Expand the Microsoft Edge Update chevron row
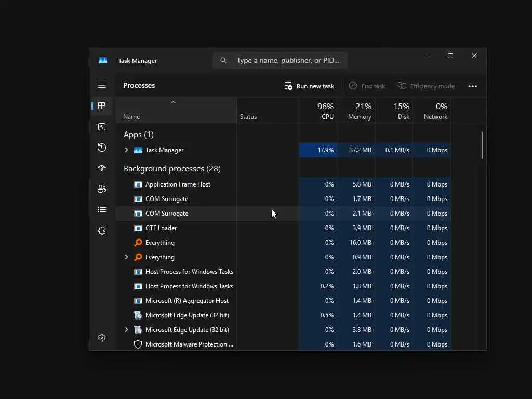532x399 pixels. [127, 330]
